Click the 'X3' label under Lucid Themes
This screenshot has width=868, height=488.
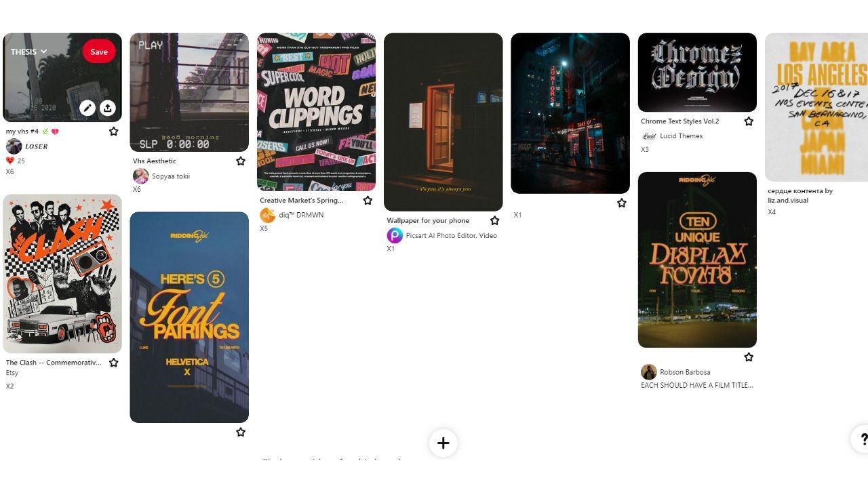(645, 150)
